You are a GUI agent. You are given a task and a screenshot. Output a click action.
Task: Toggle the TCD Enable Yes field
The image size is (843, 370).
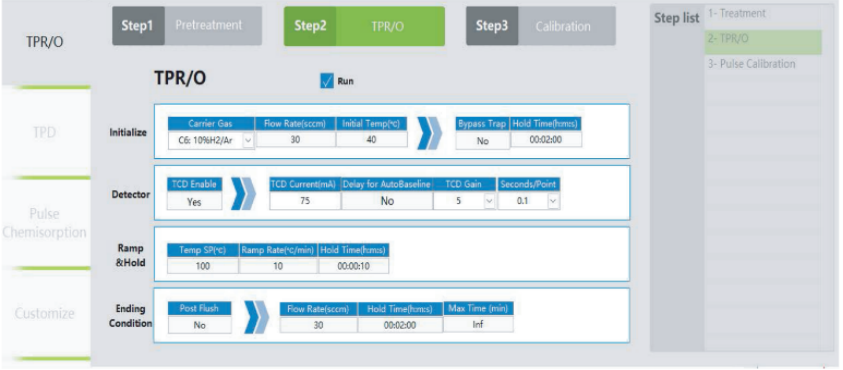point(194,201)
